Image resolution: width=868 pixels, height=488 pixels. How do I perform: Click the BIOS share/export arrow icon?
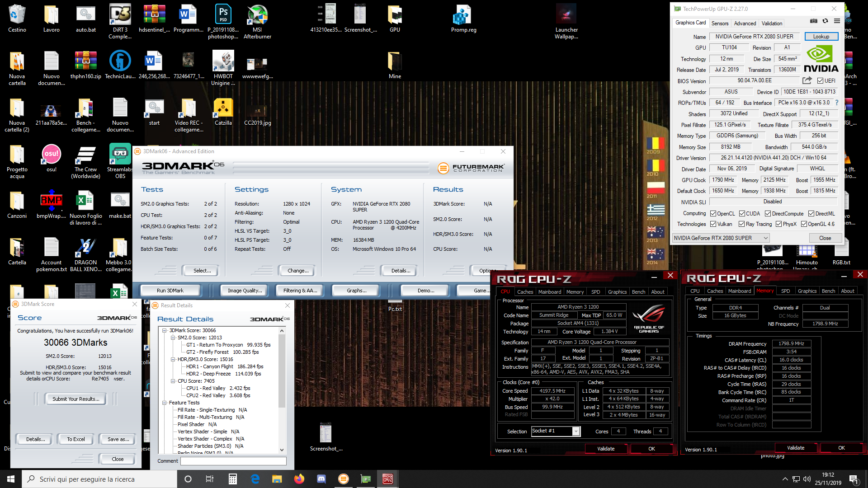[x=807, y=80]
